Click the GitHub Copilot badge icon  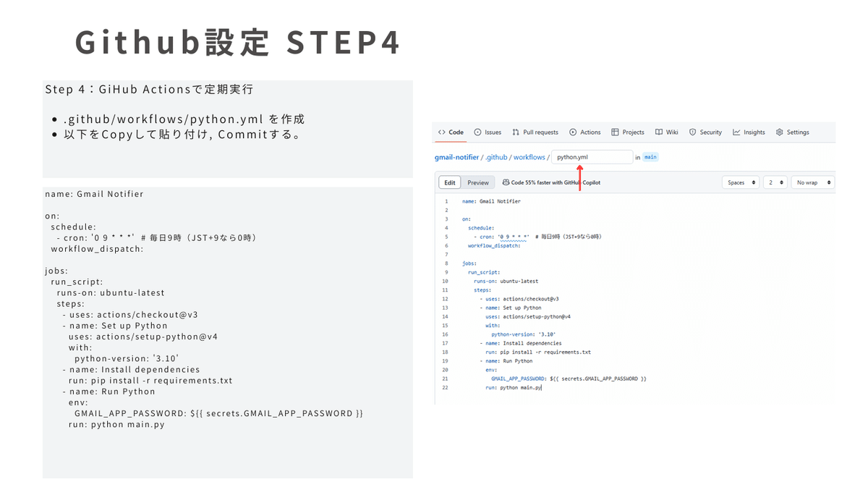pos(505,182)
